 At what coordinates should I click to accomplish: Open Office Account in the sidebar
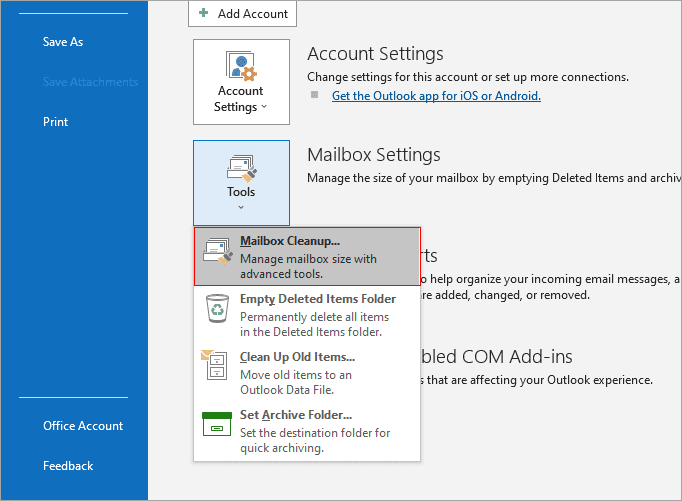click(83, 426)
